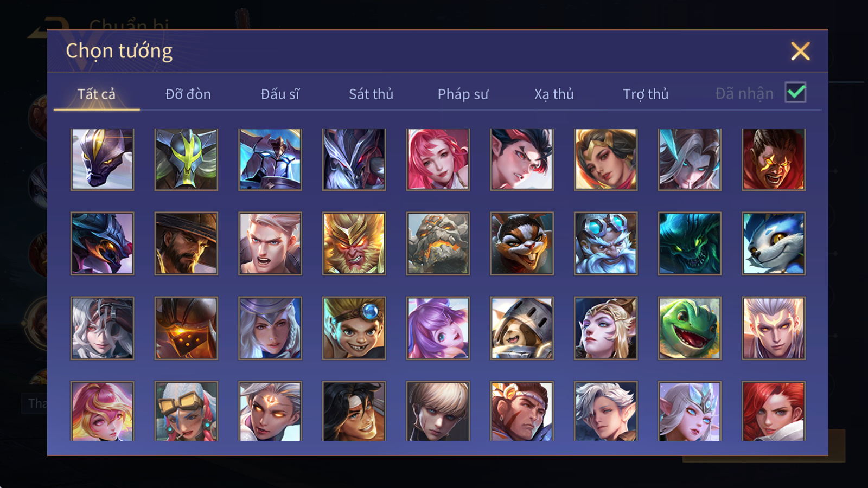This screenshot has height=488, width=868.
Task: Pick the golden monkey king hero
Action: pyautogui.click(x=354, y=243)
